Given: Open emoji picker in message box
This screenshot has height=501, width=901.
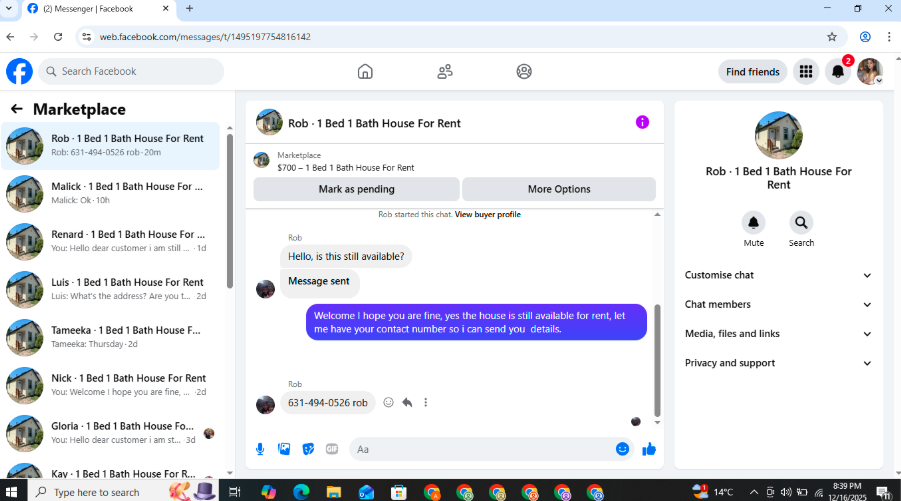Looking at the screenshot, I should click(622, 449).
